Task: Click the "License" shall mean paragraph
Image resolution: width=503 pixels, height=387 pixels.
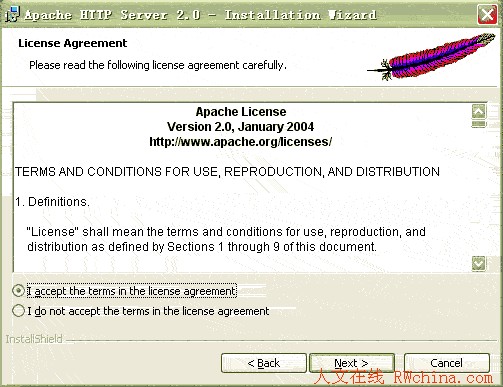Action: pos(226,239)
